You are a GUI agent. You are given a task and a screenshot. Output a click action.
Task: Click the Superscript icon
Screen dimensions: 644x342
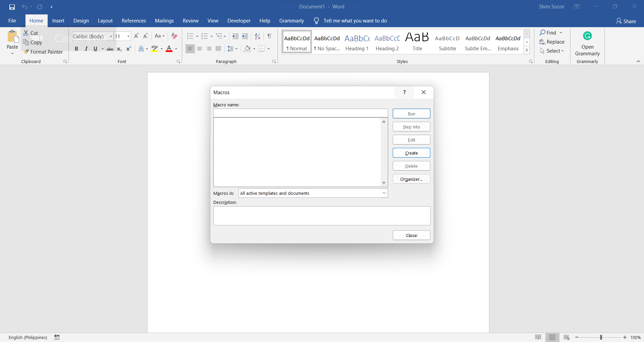click(128, 49)
